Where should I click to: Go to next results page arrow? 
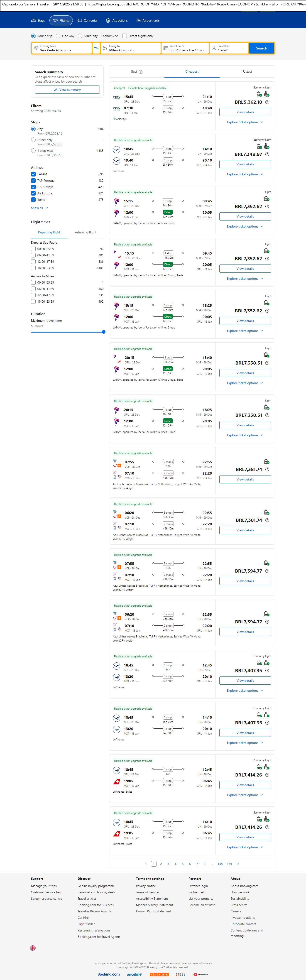(238, 864)
